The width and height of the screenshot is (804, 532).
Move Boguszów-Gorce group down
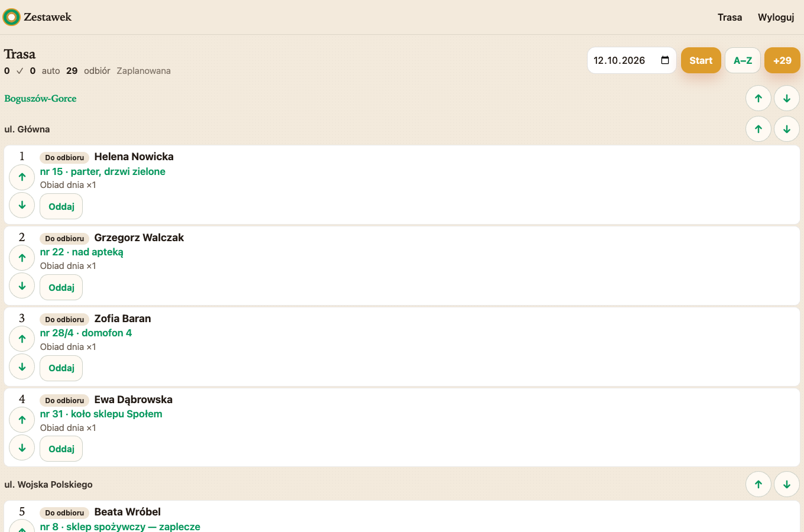coord(787,98)
